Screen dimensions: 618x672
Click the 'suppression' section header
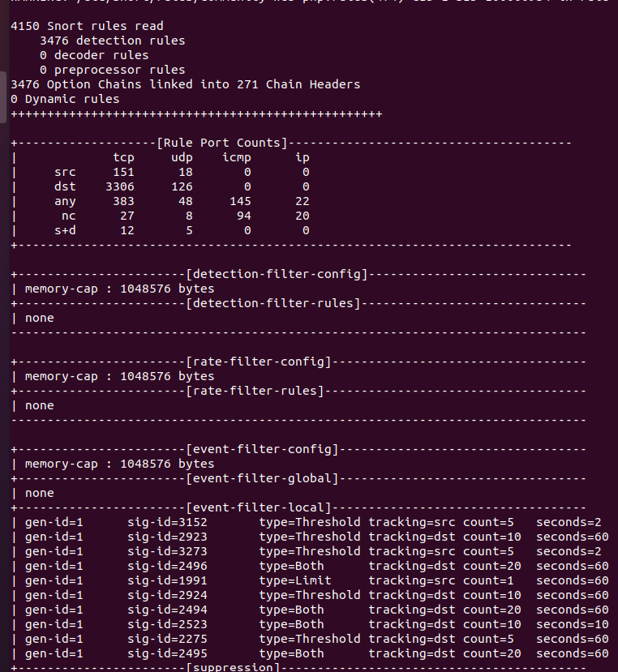point(232,667)
